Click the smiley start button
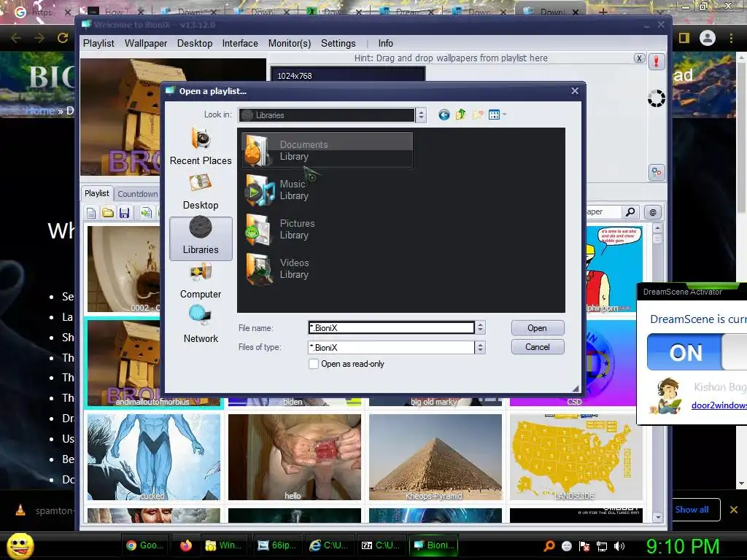The height and width of the screenshot is (560, 747). (20, 545)
